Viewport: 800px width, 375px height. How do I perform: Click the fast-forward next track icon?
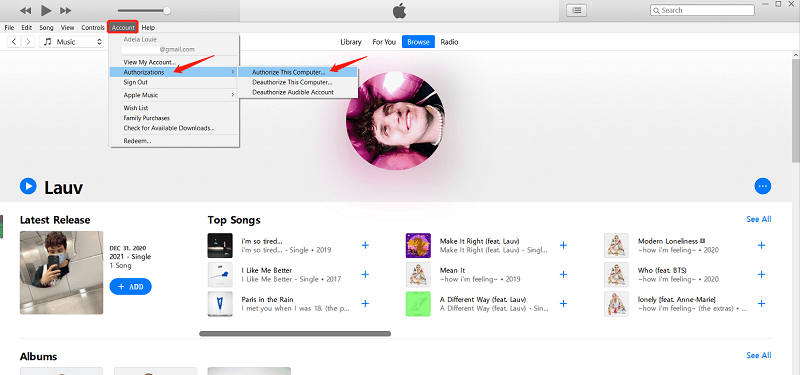click(66, 10)
